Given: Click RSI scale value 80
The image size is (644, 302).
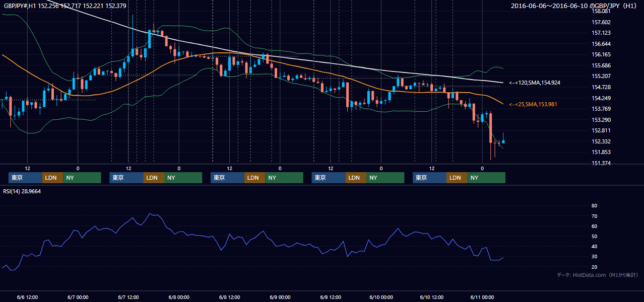Looking at the screenshot, I should [594, 206].
